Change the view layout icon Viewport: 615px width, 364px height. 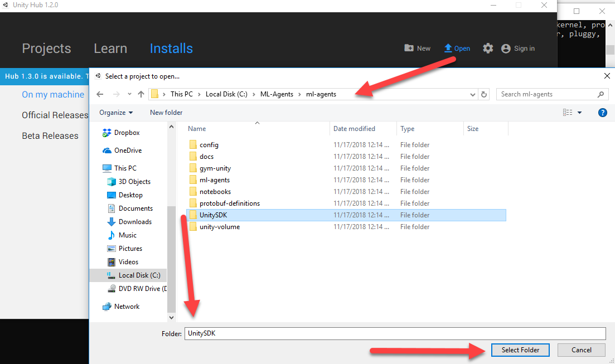568,113
